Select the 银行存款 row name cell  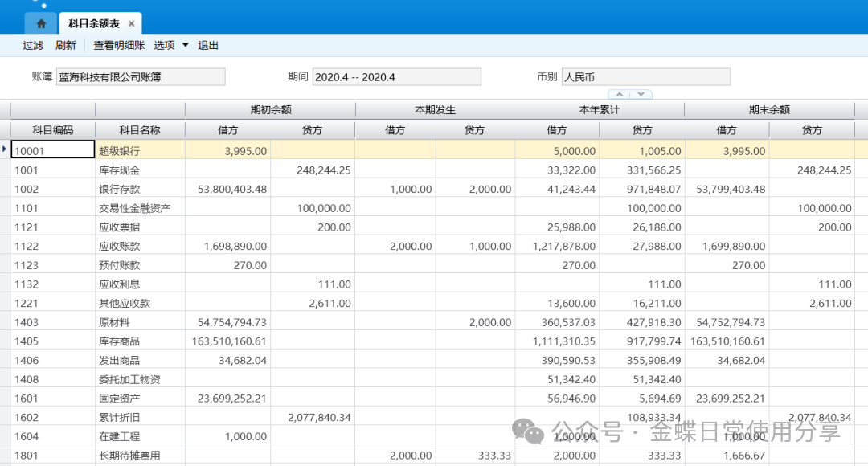pyautogui.click(x=140, y=189)
